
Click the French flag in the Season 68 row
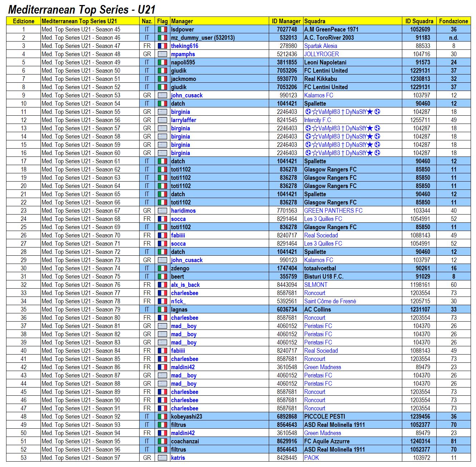click(162, 219)
